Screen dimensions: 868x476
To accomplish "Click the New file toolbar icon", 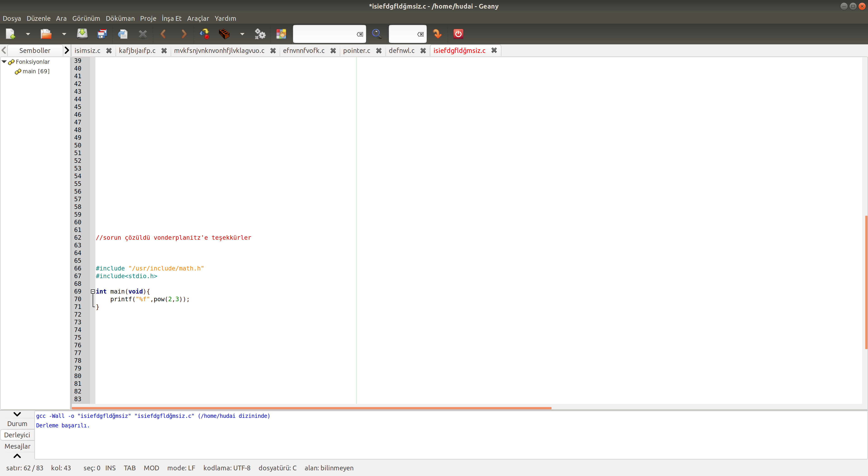I will 10,34.
